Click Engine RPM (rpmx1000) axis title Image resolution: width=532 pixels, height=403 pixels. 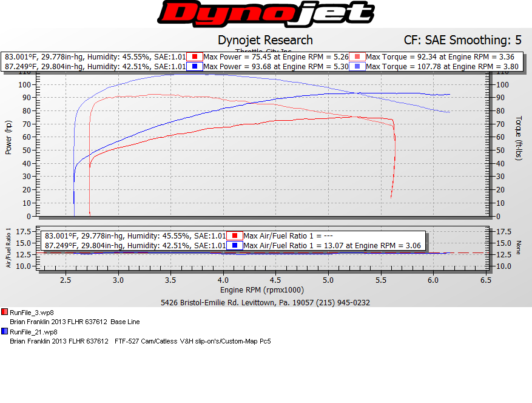[262, 290]
